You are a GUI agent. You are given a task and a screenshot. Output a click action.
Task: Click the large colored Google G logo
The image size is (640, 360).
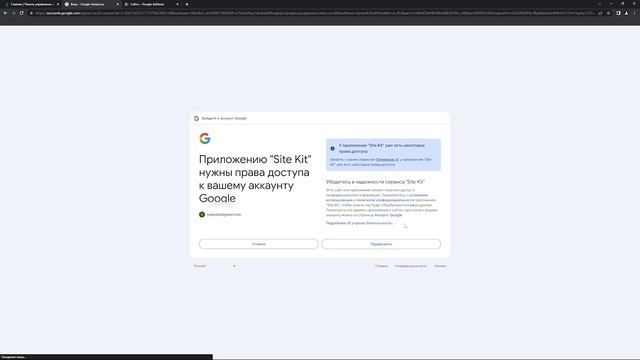pos(205,138)
